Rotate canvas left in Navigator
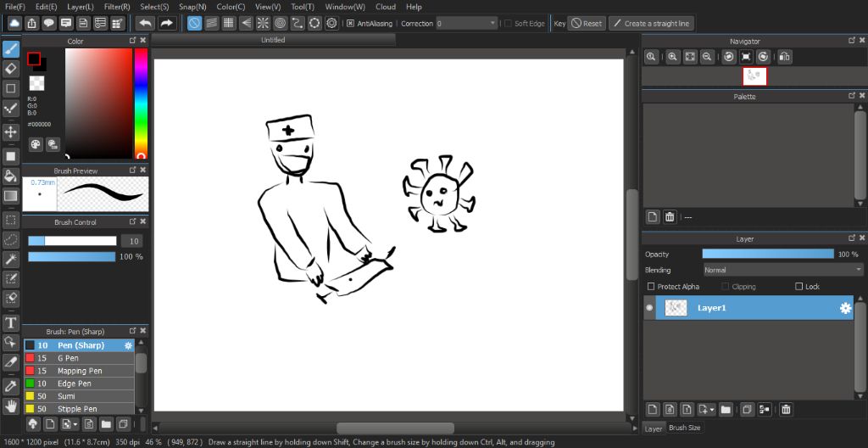The width and height of the screenshot is (868, 448). point(729,57)
